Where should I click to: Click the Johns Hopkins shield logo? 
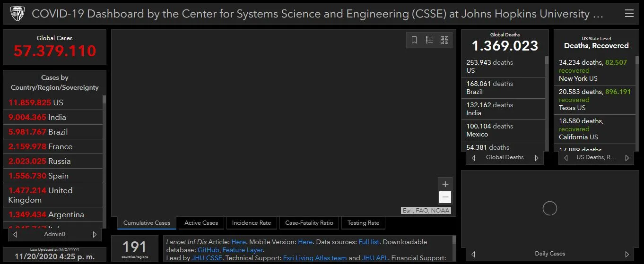[x=17, y=14]
